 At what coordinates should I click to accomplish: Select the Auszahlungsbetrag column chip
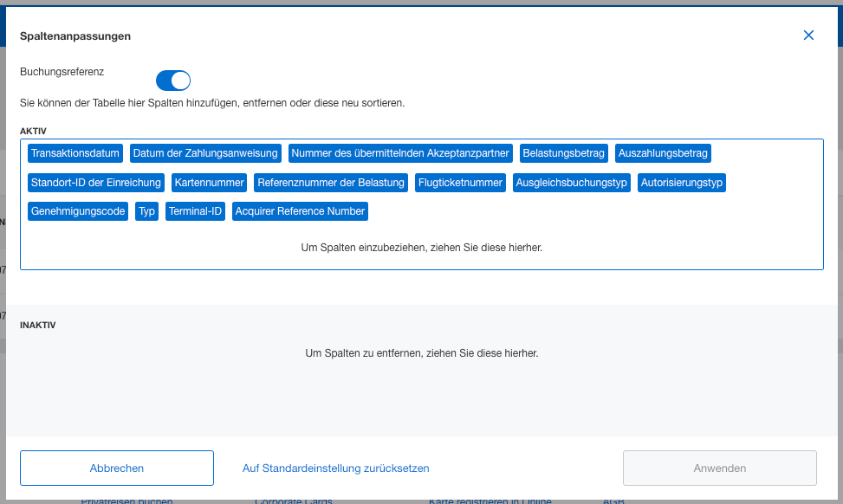pos(663,153)
